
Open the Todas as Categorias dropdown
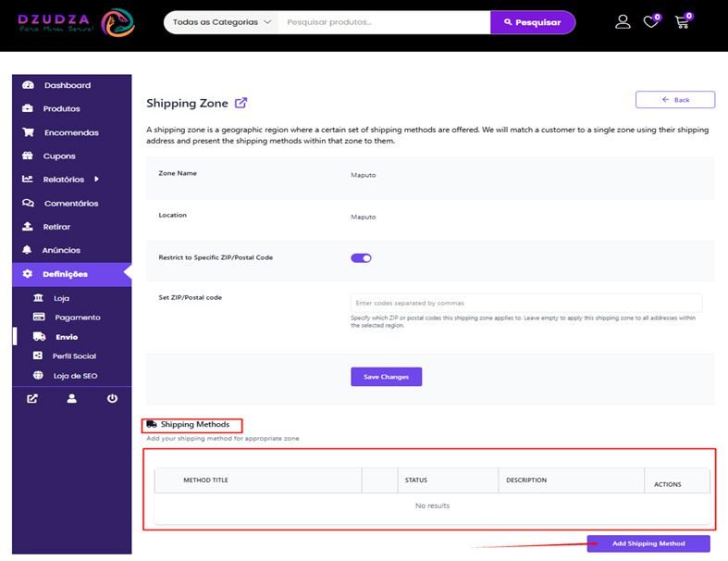(x=221, y=22)
